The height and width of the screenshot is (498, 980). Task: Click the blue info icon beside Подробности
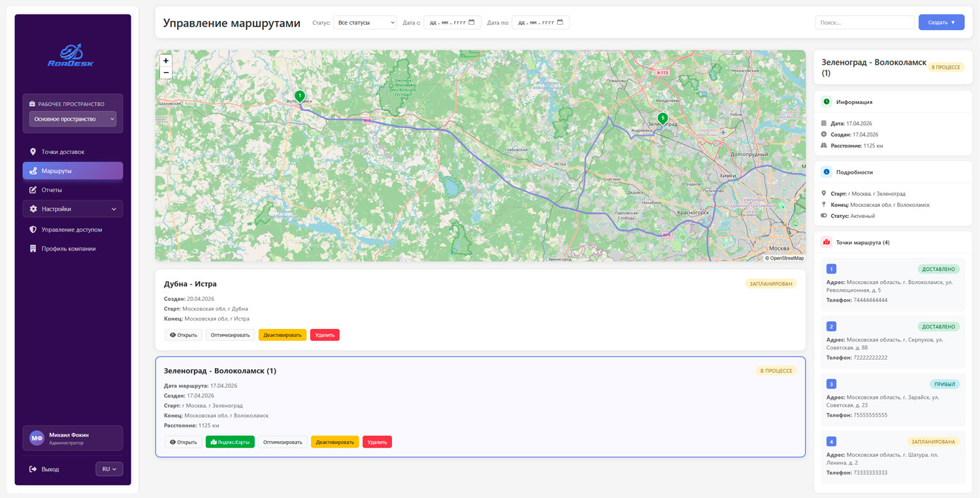pyautogui.click(x=826, y=172)
